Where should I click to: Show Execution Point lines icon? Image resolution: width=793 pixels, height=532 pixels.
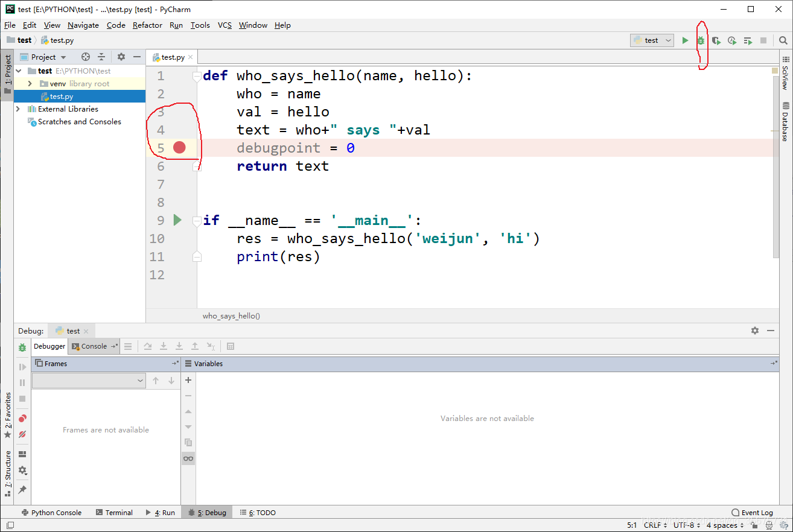[128, 346]
